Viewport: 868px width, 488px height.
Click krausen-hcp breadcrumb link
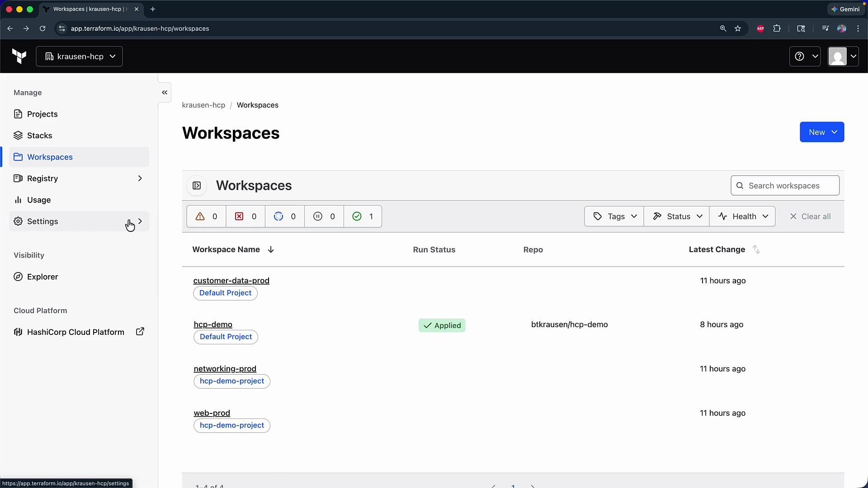(203, 105)
